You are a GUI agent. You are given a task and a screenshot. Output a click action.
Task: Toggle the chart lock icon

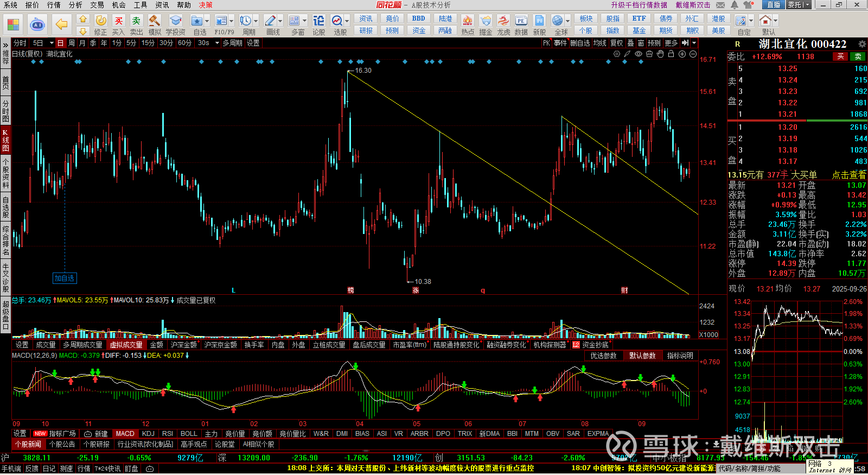tap(671, 54)
